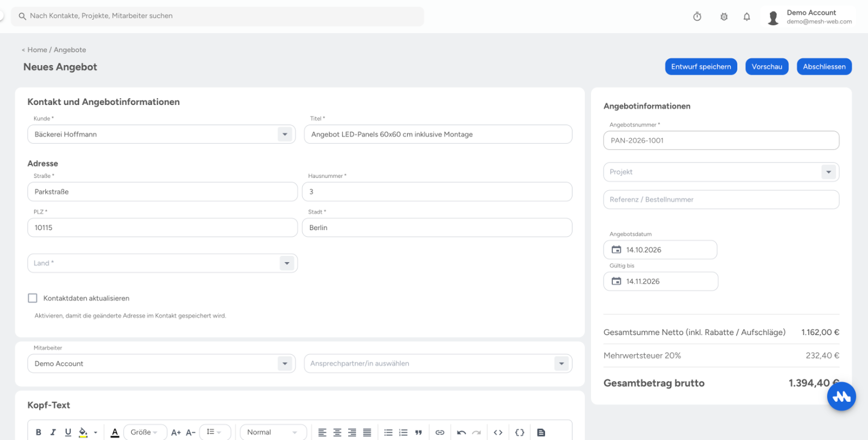The width and height of the screenshot is (868, 440).
Task: Toggle HTML source code view
Action: pos(498,432)
